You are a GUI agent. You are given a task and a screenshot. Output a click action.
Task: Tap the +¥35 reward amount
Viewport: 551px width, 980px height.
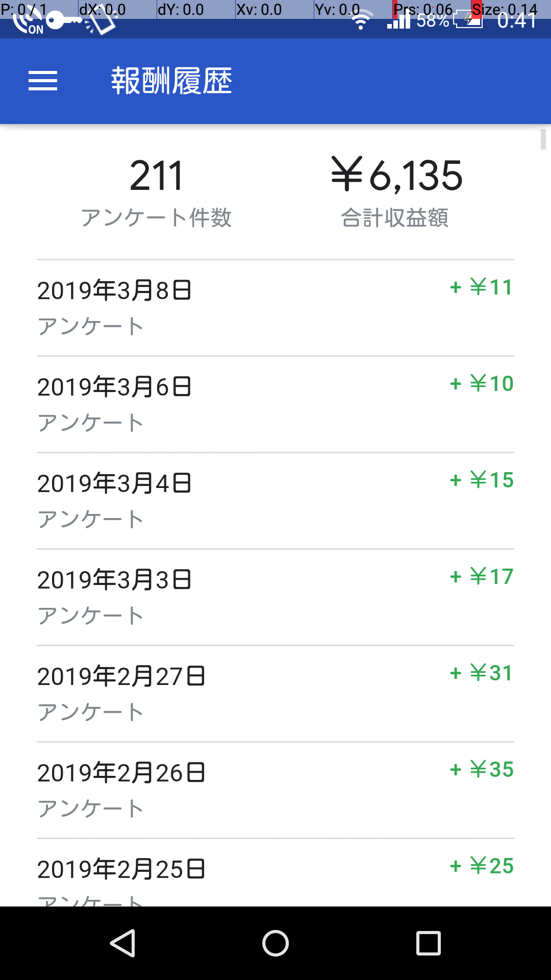pos(482,770)
